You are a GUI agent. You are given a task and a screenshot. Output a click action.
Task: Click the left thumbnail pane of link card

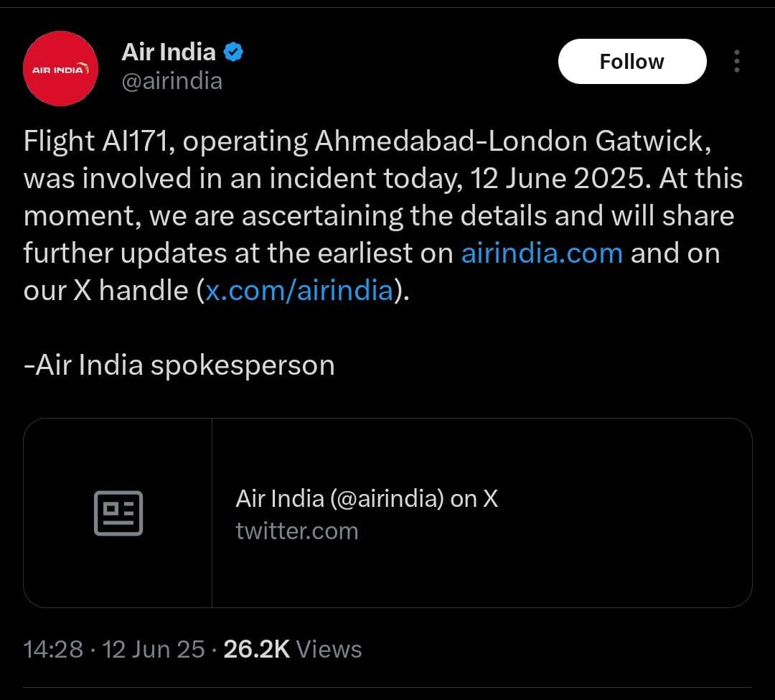click(x=118, y=513)
